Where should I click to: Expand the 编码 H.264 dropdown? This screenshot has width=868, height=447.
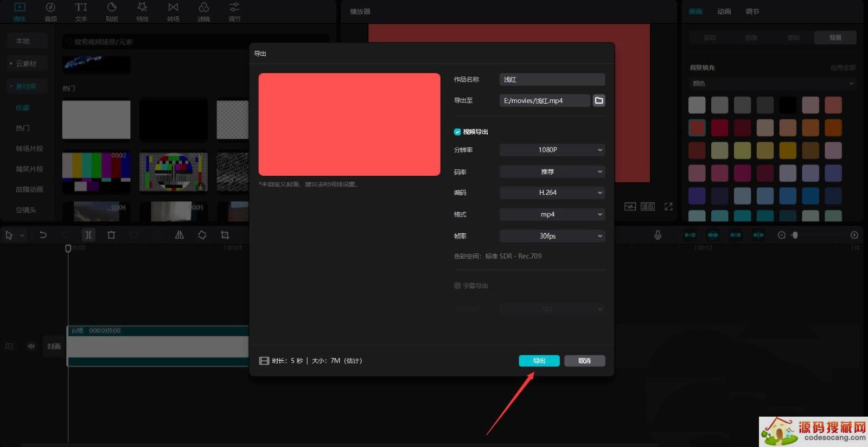click(552, 193)
